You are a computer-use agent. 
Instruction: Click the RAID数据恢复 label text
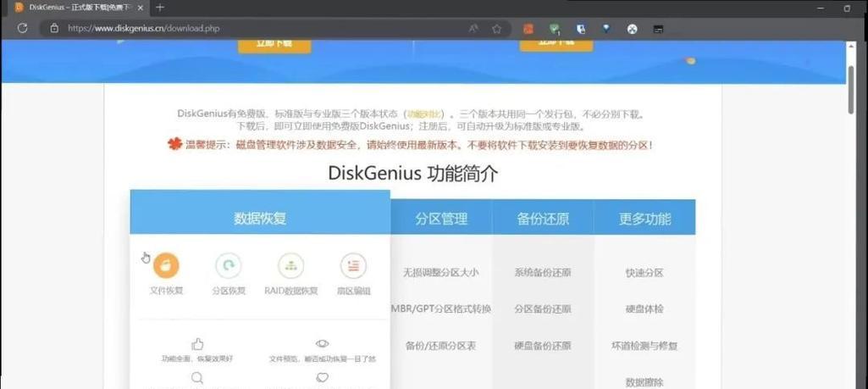[x=291, y=291]
